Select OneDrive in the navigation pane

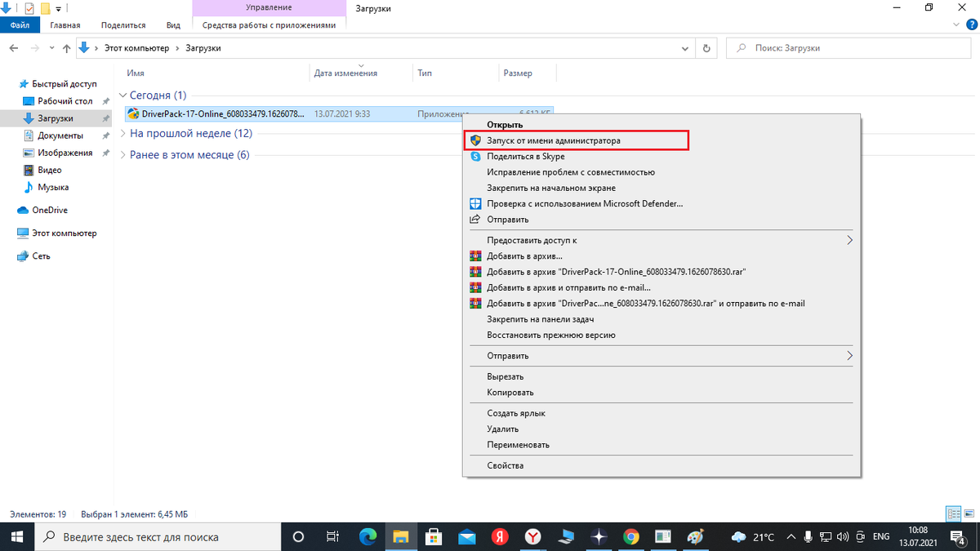[x=50, y=210]
